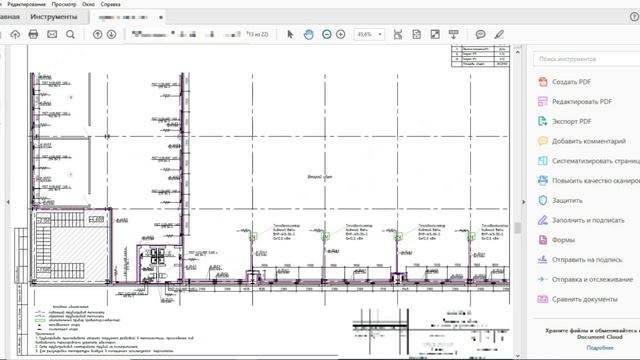Send file by email envelope icon
Viewport: 640px width, 360px height.
point(52,34)
